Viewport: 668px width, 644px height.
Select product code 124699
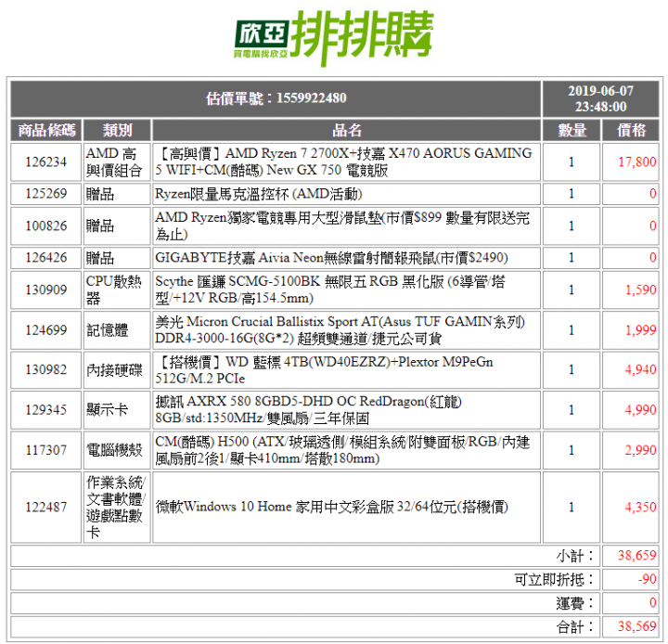point(46,329)
